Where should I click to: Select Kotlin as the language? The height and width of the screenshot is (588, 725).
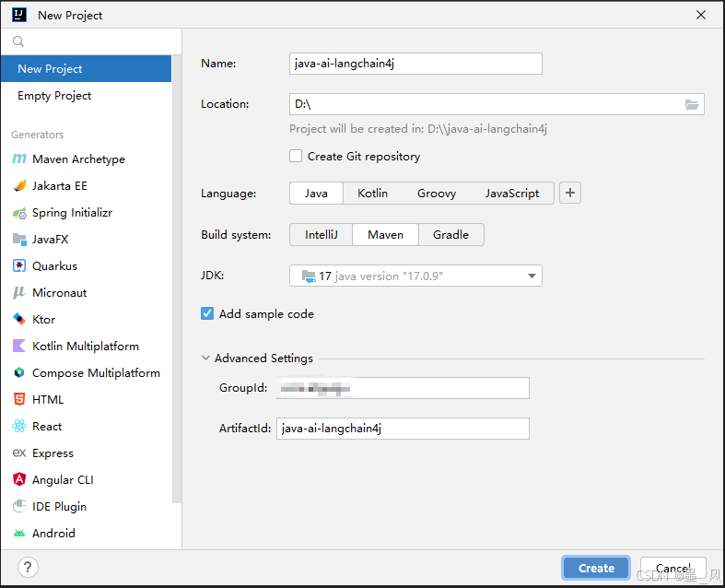373,194
